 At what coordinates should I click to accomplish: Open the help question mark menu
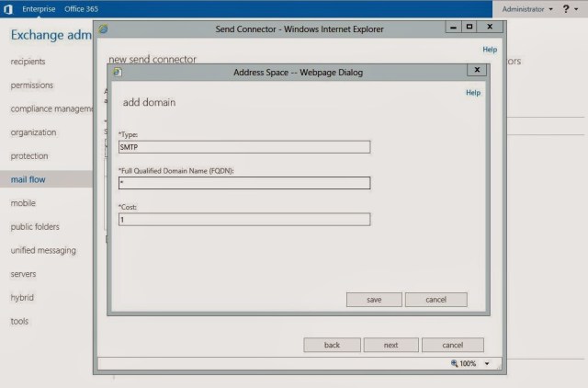click(566, 8)
